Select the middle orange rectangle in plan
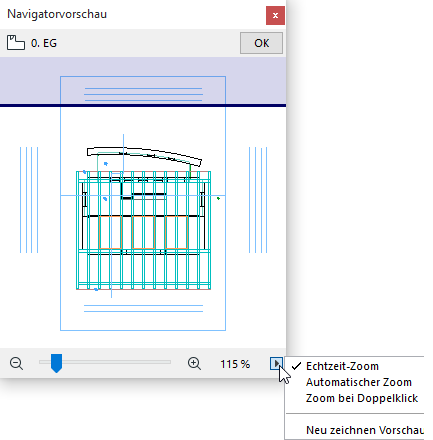This screenshot has height=440, width=433. coord(143,232)
